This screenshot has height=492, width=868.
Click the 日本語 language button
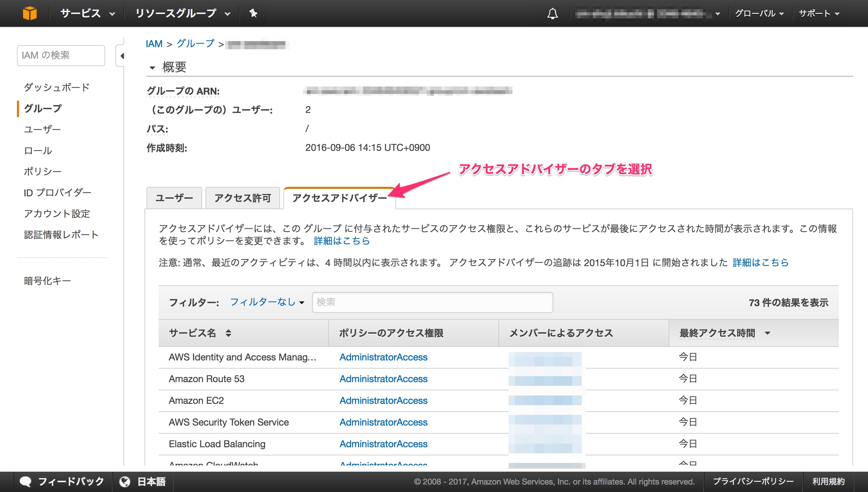coord(143,481)
